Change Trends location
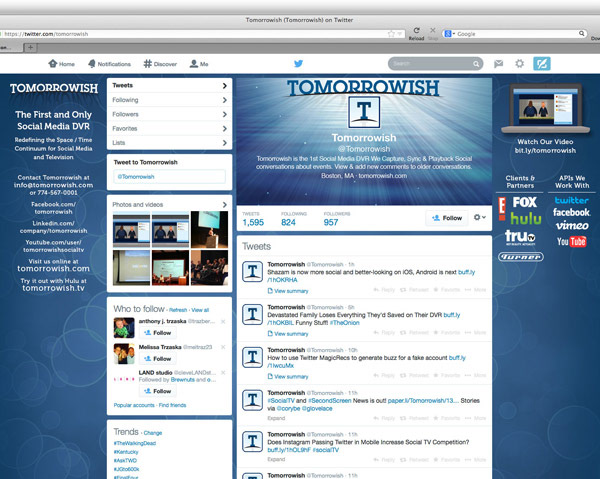 pos(153,433)
